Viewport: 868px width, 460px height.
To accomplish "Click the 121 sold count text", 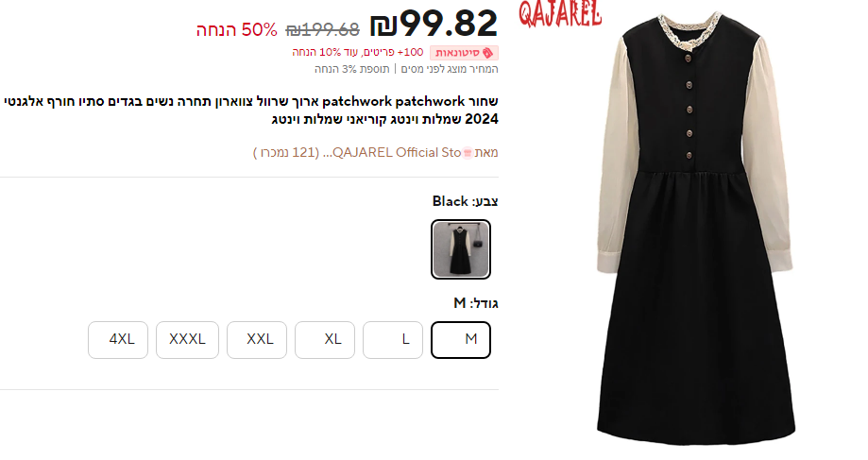I will [x=286, y=153].
